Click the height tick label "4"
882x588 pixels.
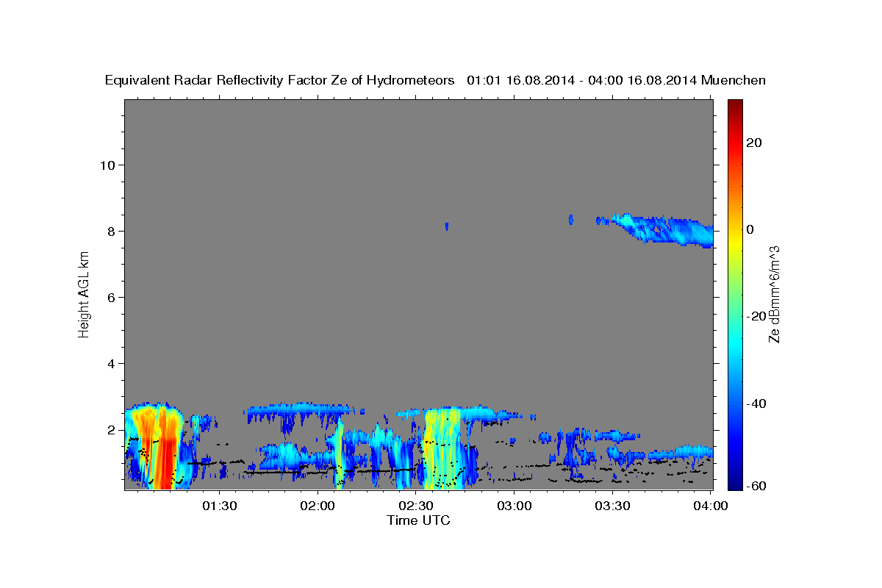[112, 363]
